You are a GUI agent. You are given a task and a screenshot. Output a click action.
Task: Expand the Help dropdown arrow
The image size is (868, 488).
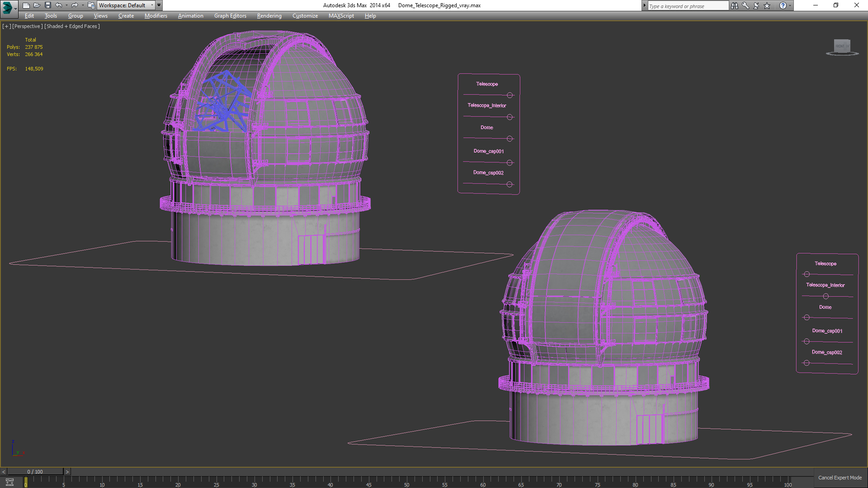tap(790, 5)
